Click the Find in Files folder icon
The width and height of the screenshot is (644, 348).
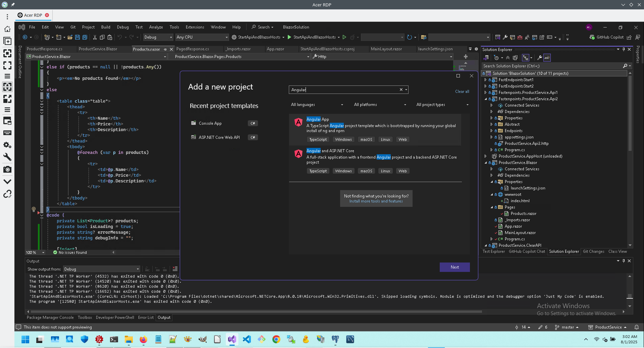pyautogui.click(x=424, y=37)
